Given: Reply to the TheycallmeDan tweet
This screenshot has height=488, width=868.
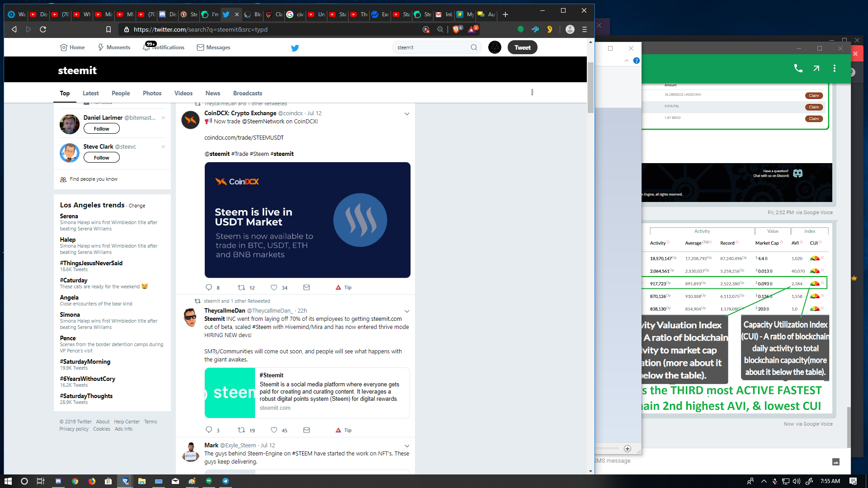Looking at the screenshot, I should tap(209, 430).
